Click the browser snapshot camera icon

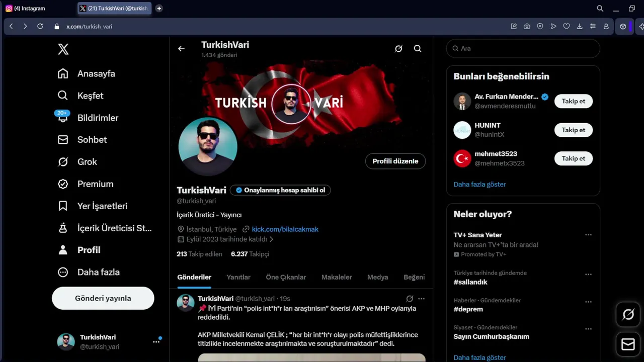point(527,26)
